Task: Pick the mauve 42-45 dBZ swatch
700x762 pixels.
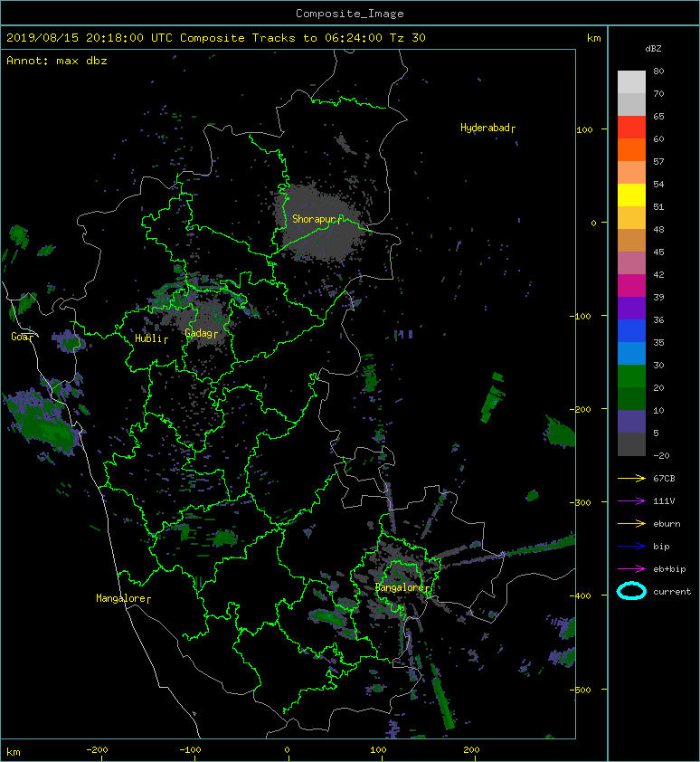Action: coord(631,263)
